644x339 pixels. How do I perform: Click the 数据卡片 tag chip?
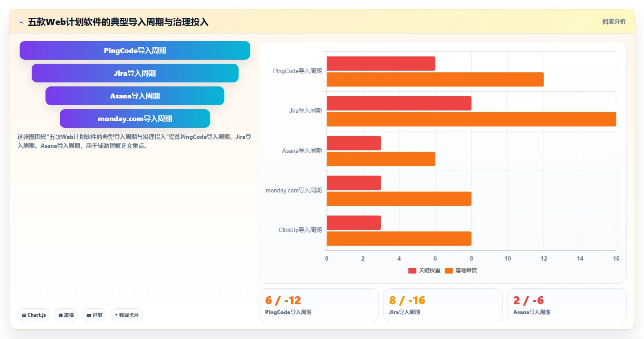[127, 315]
